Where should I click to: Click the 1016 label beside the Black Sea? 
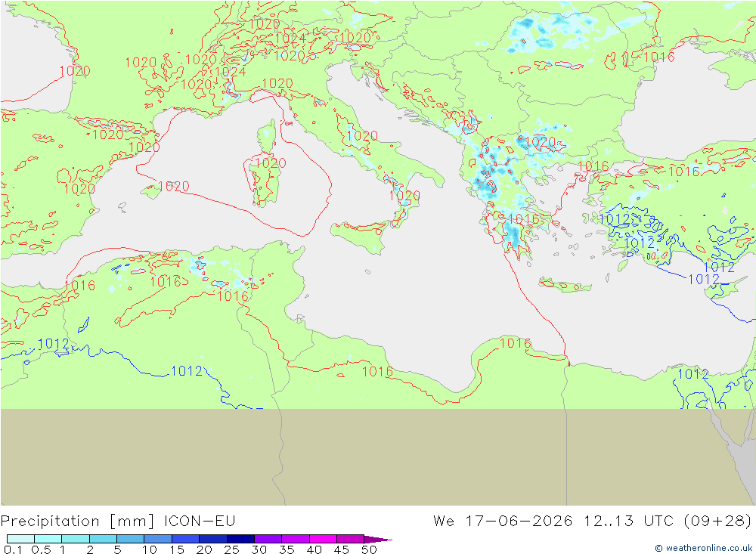659,57
